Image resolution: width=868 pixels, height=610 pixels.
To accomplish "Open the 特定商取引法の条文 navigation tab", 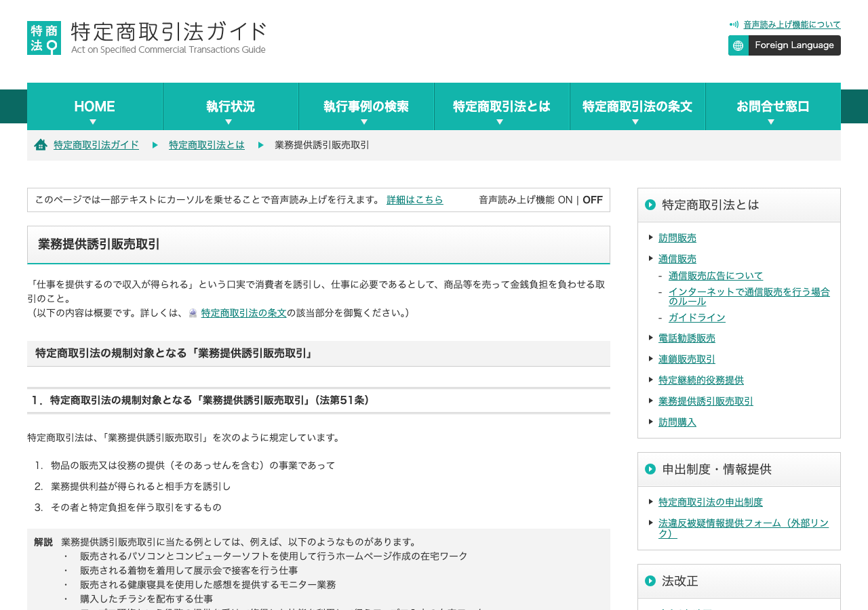I will point(637,106).
